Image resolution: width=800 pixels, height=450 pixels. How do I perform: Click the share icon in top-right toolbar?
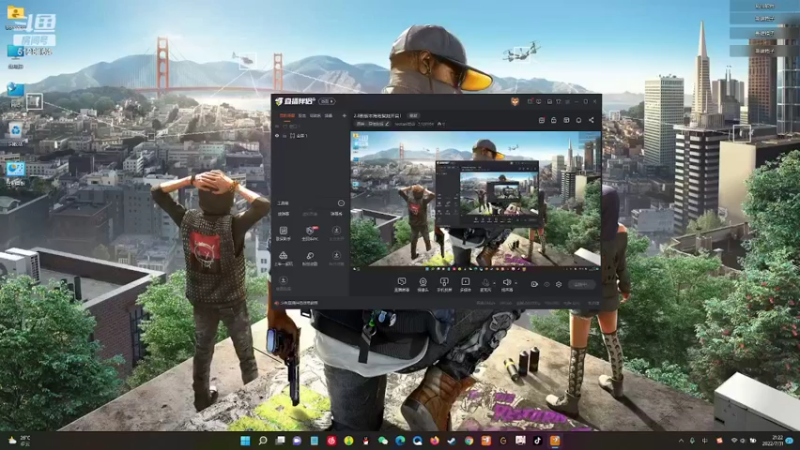[591, 120]
